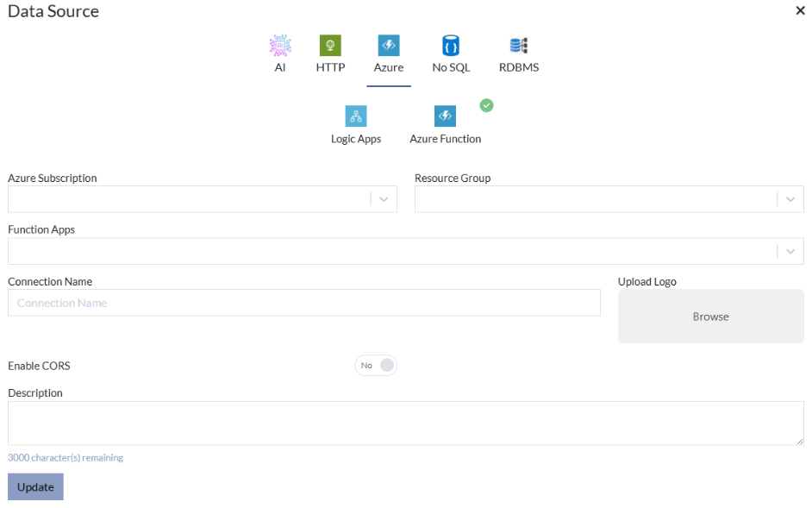Click inside the Description text area
Viewport: 812px width, 508px height.
click(x=405, y=423)
